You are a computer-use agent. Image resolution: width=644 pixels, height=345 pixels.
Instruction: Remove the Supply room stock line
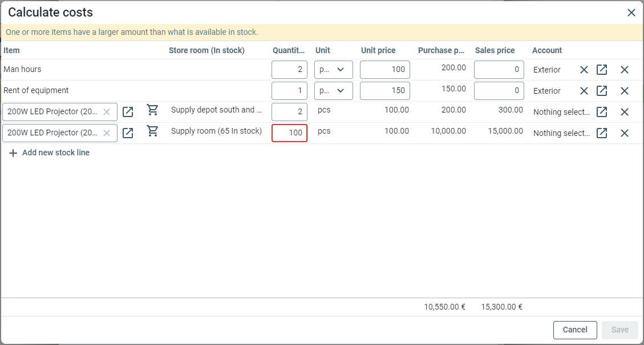[x=625, y=133]
